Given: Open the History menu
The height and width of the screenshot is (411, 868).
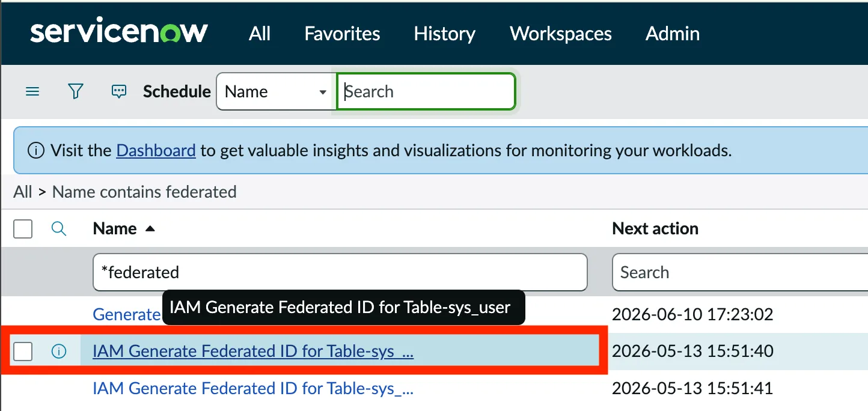Looking at the screenshot, I should pos(445,34).
